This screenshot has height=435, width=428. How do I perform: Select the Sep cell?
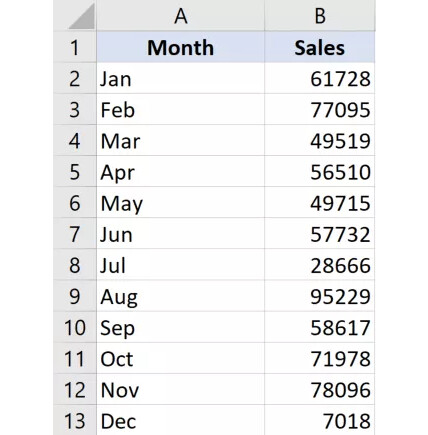click(x=181, y=327)
